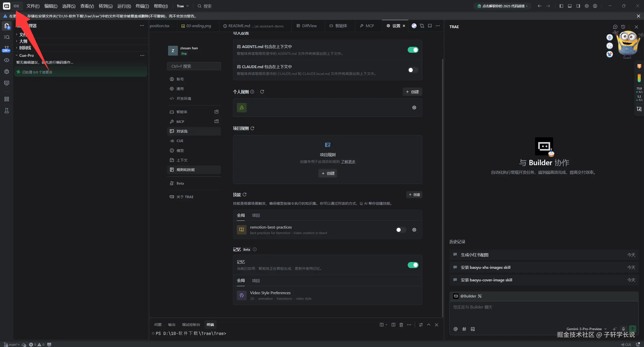Enable the CLAUDE.md context toggle
Screen dimensions: 644x347
(413, 70)
